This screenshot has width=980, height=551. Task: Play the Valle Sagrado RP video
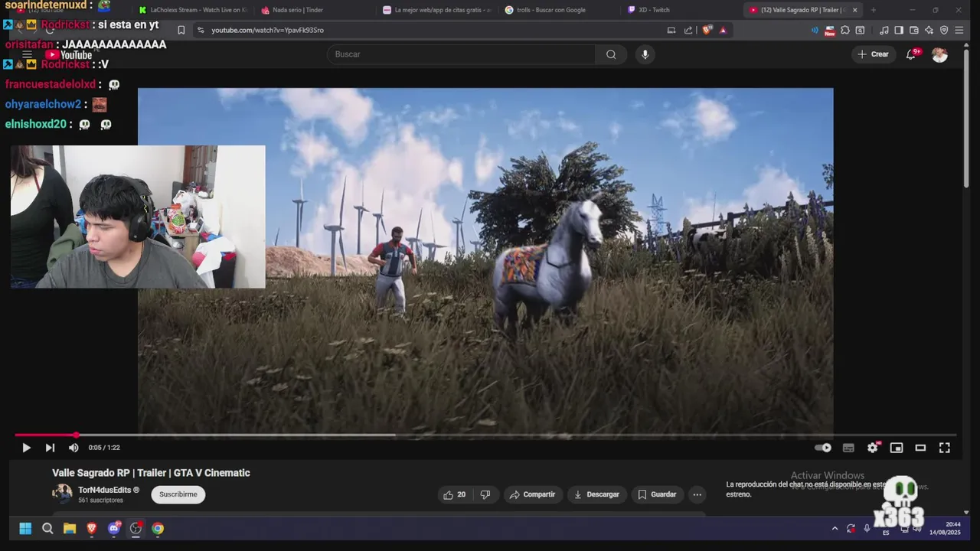point(26,448)
